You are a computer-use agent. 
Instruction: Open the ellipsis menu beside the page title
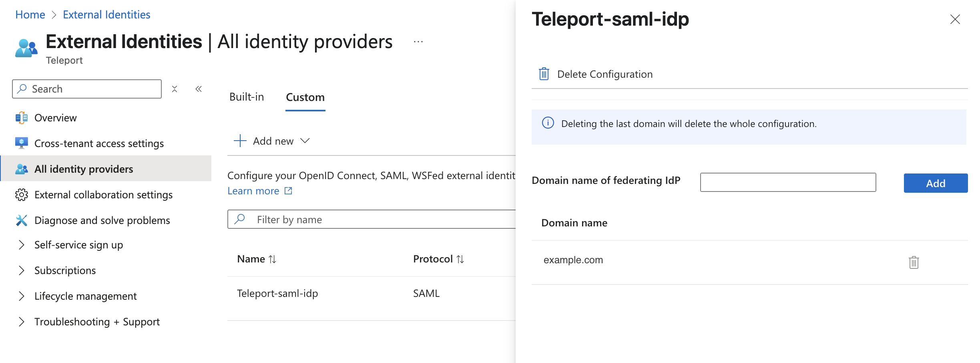click(418, 42)
